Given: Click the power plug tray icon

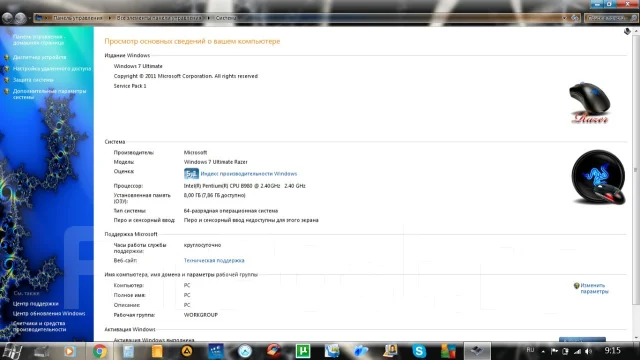Looking at the screenshot, I should (x=566, y=351).
